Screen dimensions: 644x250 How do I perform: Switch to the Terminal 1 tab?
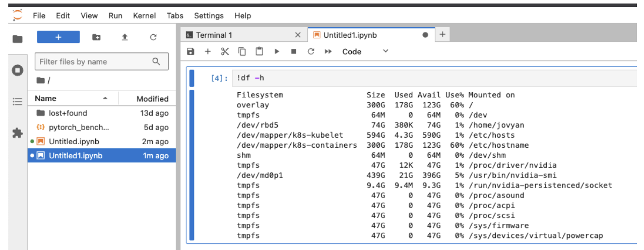tap(243, 35)
